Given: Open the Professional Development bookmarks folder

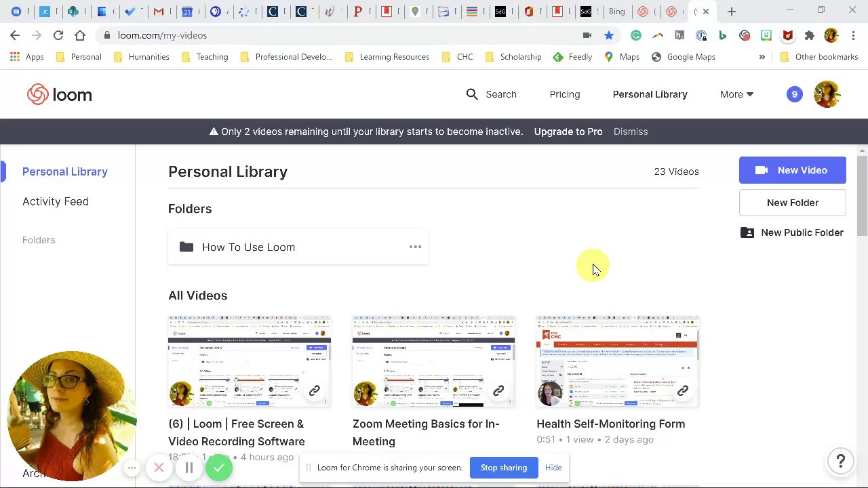Looking at the screenshot, I should 286,57.
